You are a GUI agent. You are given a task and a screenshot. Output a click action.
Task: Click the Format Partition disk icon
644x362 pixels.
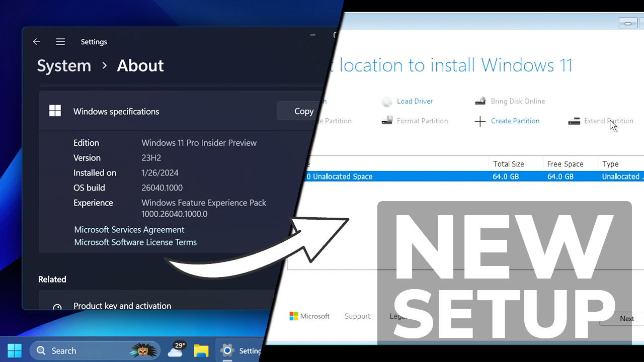pos(387,121)
